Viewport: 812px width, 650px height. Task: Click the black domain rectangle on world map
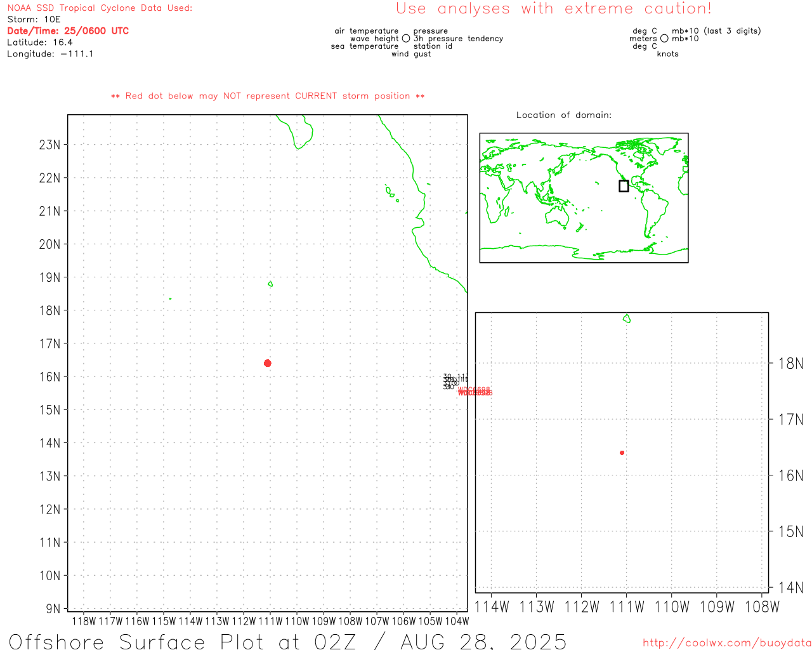pyautogui.click(x=624, y=186)
